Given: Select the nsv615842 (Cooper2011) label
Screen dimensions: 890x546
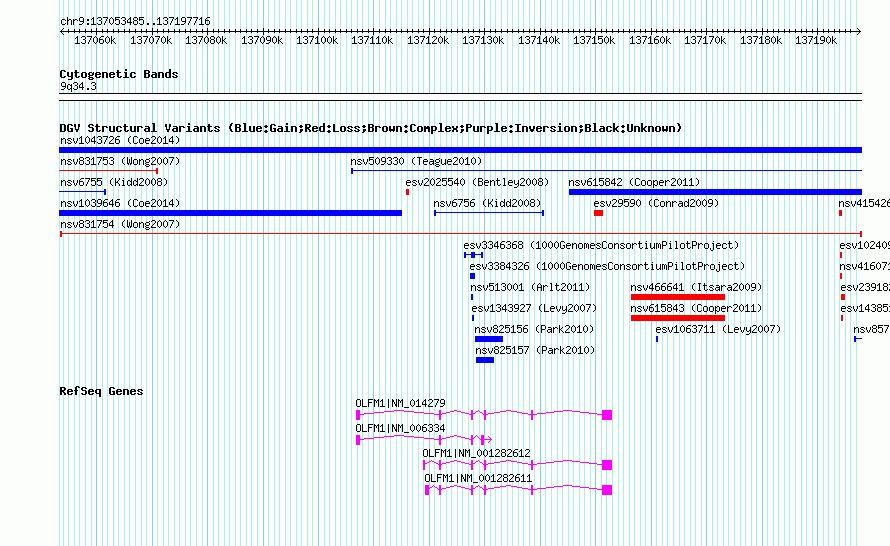Looking at the screenshot, I should point(634,182).
